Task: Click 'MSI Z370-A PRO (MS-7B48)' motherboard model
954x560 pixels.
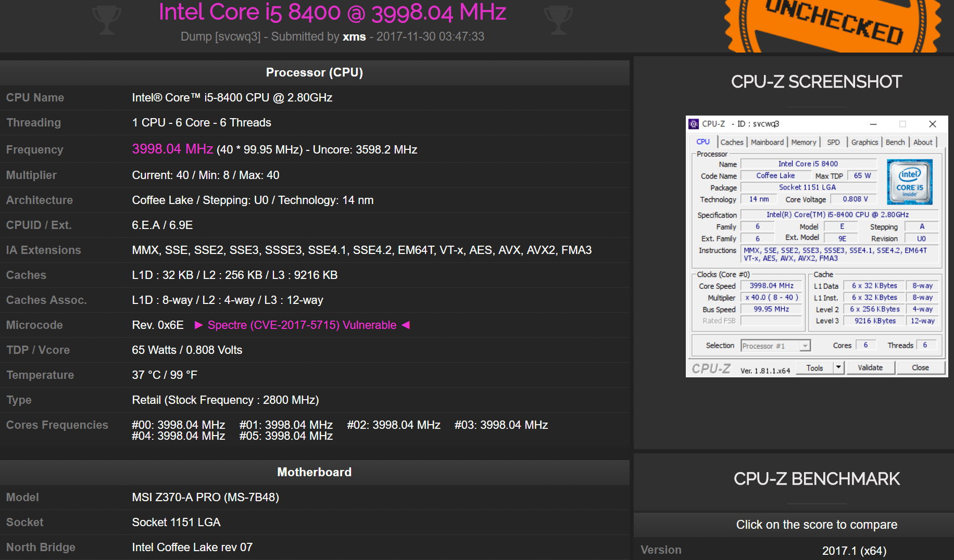Action: 206,498
